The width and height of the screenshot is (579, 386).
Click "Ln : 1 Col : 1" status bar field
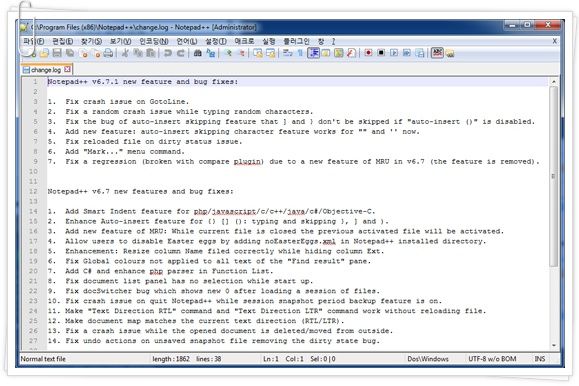(x=283, y=359)
